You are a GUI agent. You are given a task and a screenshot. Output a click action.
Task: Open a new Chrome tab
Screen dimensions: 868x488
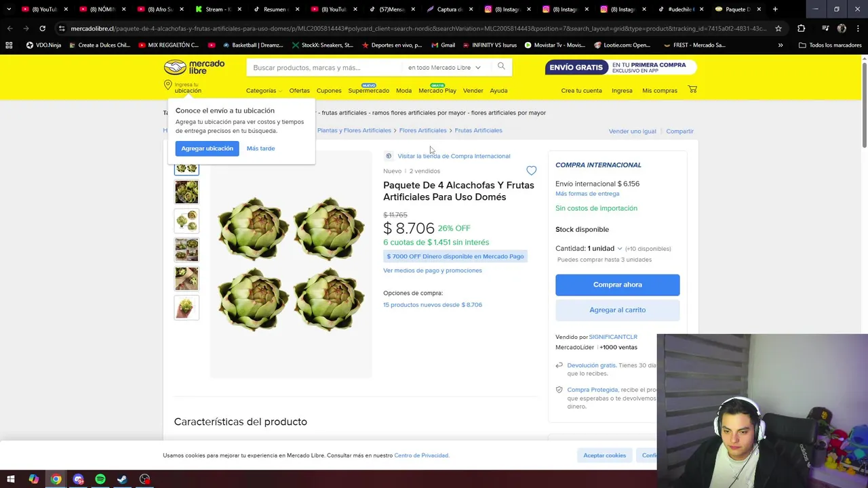[775, 9]
